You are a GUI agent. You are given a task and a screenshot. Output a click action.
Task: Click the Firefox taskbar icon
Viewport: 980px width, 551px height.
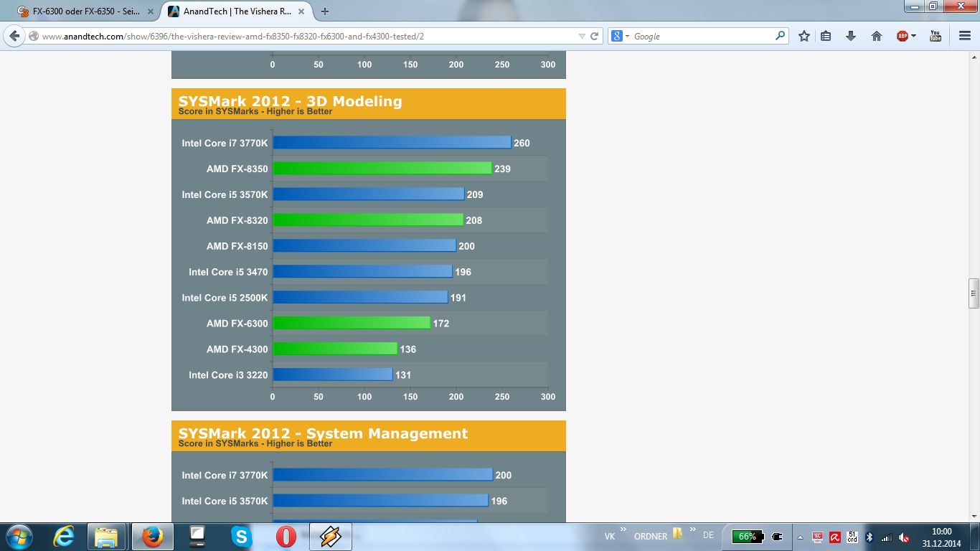point(152,536)
